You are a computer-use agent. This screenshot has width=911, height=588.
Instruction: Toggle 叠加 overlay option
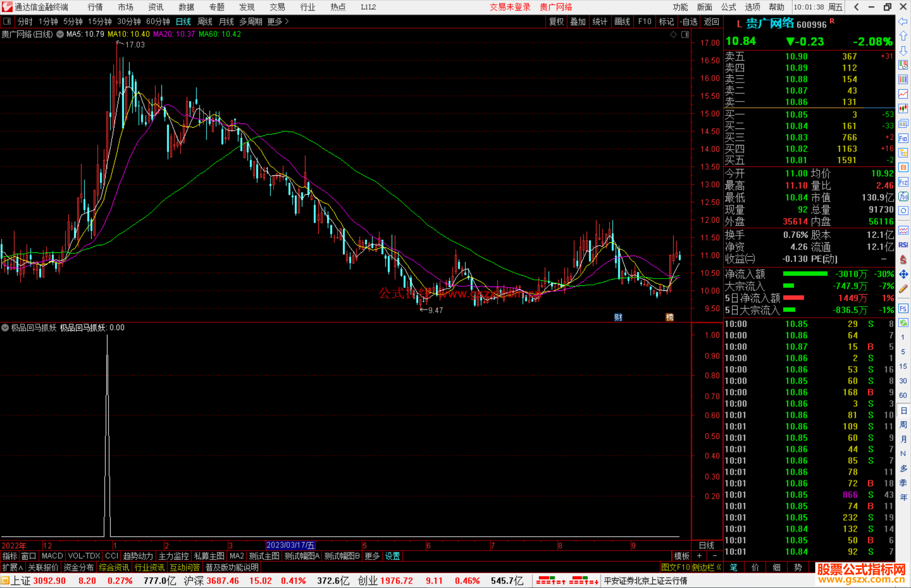click(578, 21)
